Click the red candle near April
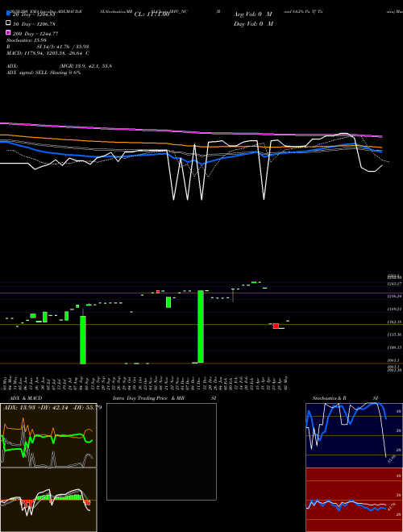 276,326
